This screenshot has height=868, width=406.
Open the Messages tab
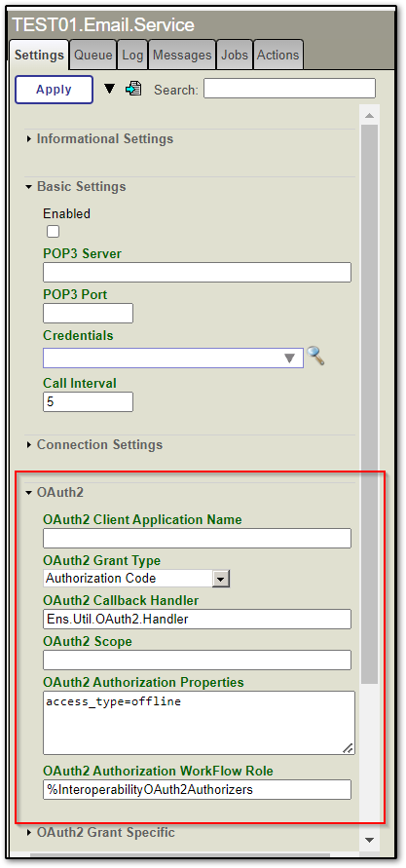(x=182, y=56)
